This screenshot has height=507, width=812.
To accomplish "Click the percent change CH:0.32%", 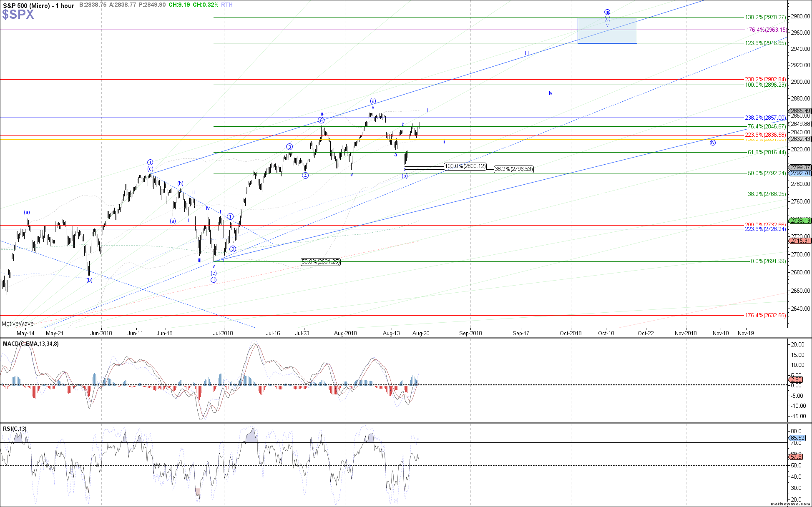I will pos(206,5).
